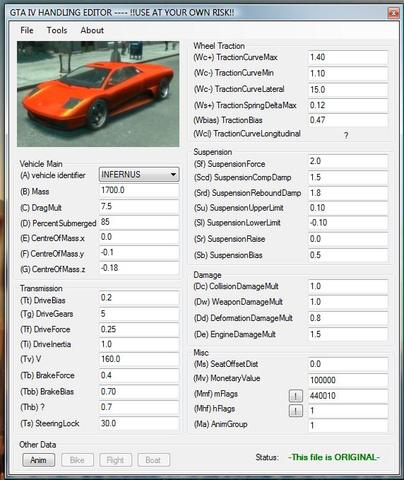404x480 pixels.
Task: Click the hFlags exclamation button
Action: [x=295, y=410]
